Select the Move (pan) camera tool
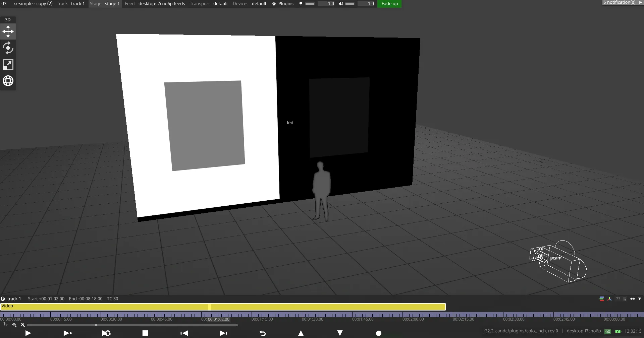 pos(8,32)
